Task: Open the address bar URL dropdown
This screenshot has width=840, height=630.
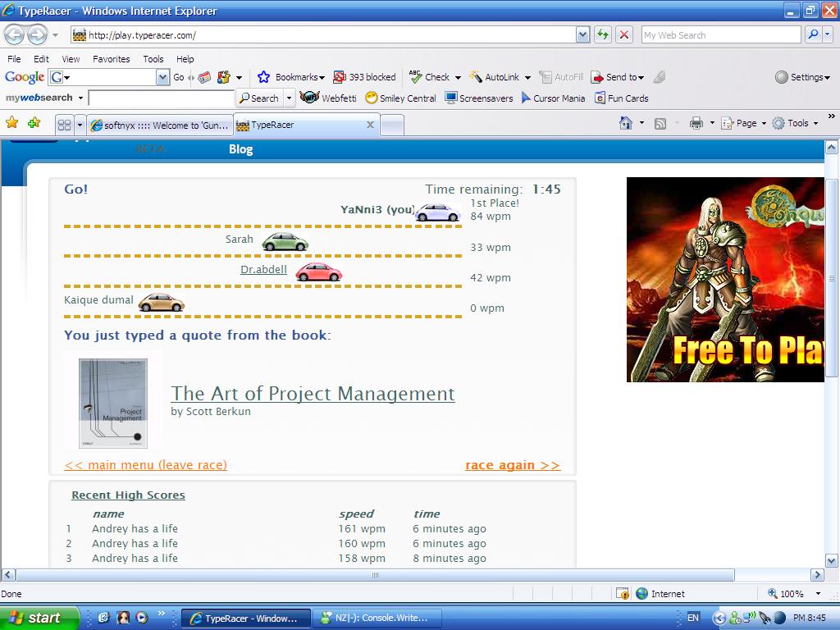Action: [583, 35]
